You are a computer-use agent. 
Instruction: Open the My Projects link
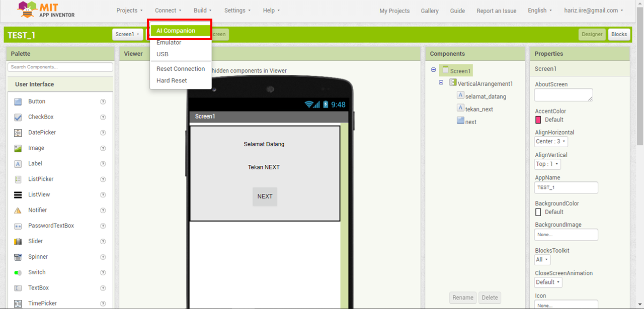[x=394, y=11]
